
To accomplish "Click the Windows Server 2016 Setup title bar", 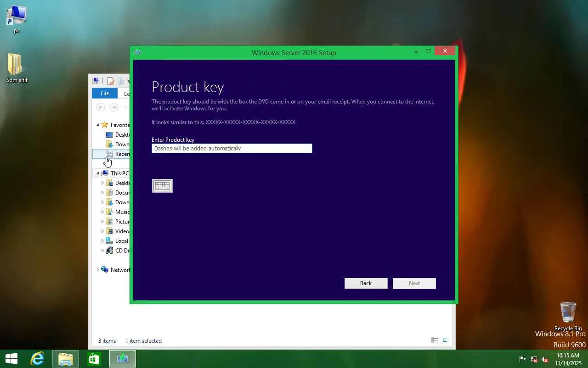I will (294, 52).
